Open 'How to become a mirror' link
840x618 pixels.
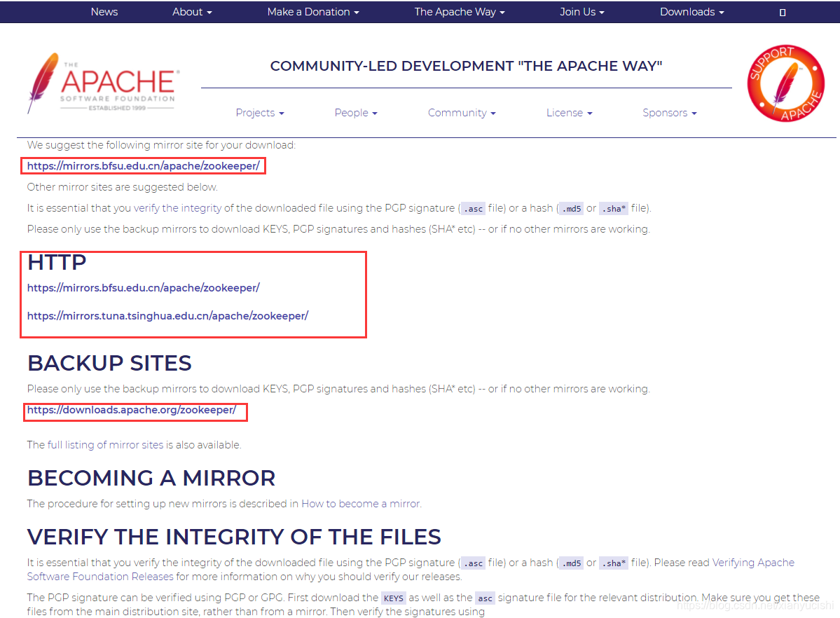click(361, 504)
